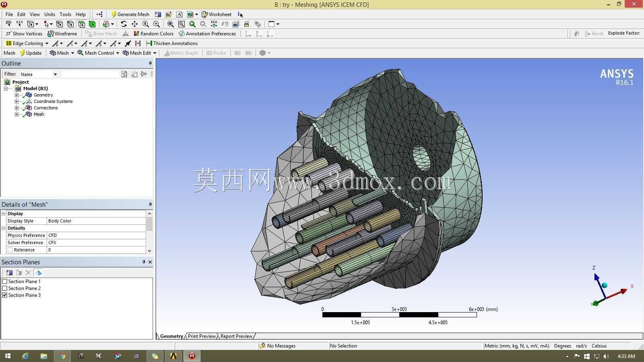The width and height of the screenshot is (644, 362).
Task: Collapse the Defaults section in Details
Action: point(4,228)
